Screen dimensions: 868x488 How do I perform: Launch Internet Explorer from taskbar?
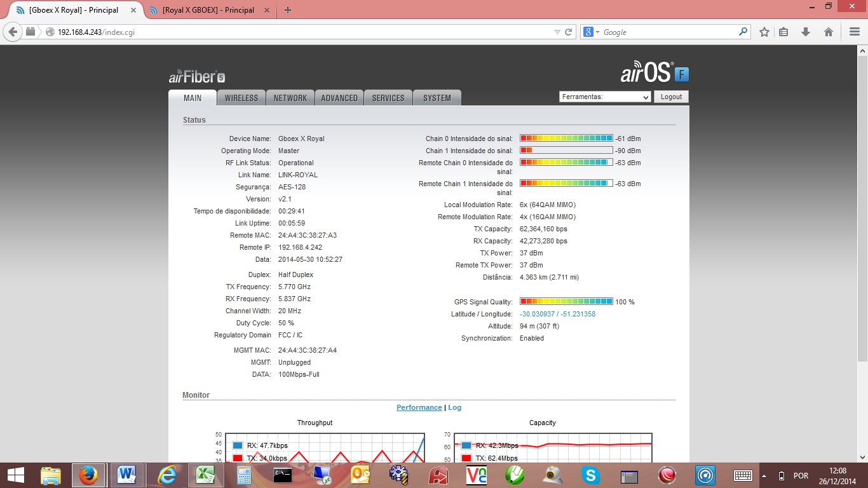pos(167,475)
